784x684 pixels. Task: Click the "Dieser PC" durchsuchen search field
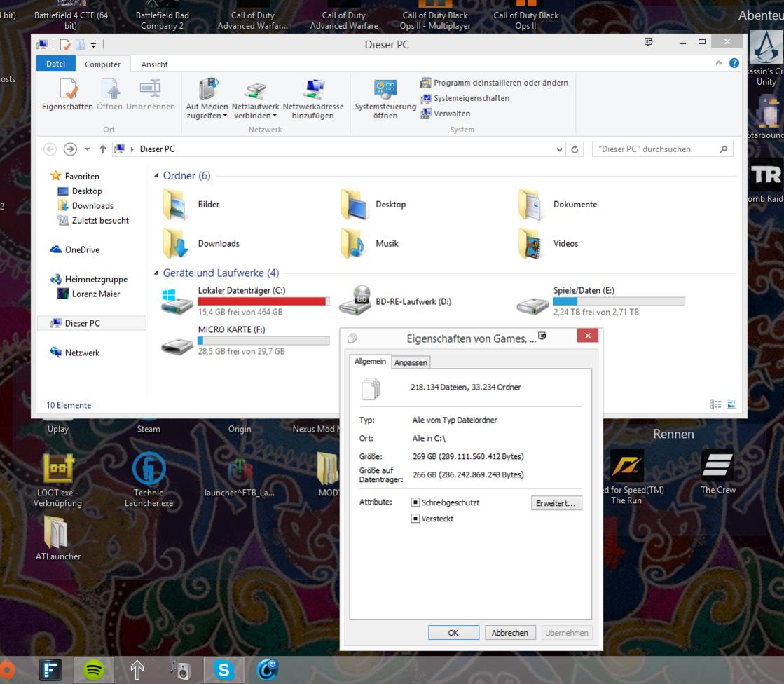click(x=663, y=149)
